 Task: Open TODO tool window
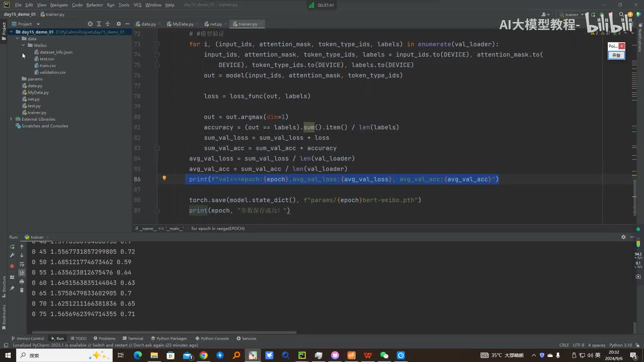pos(78,338)
